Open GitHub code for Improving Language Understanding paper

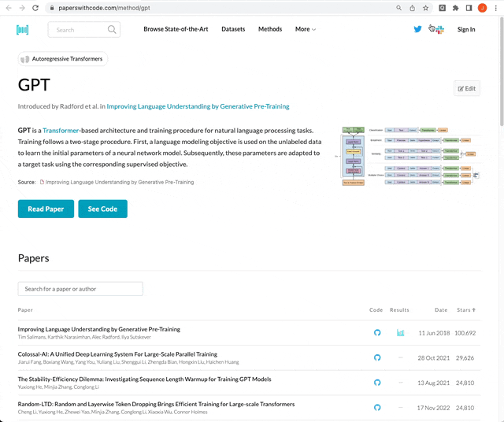[377, 333]
